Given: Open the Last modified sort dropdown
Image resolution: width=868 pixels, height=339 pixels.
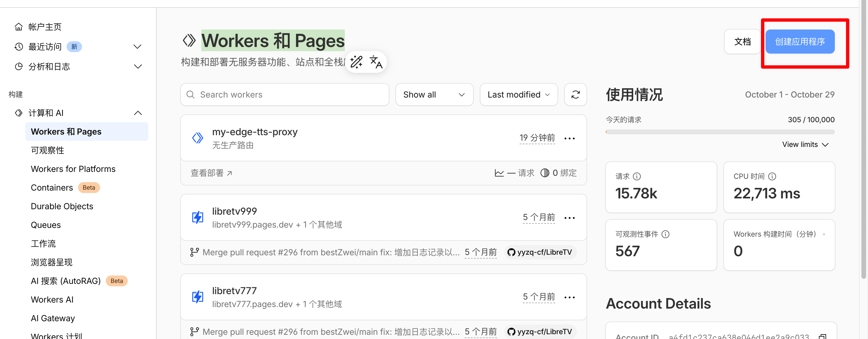Looking at the screenshot, I should click(518, 95).
